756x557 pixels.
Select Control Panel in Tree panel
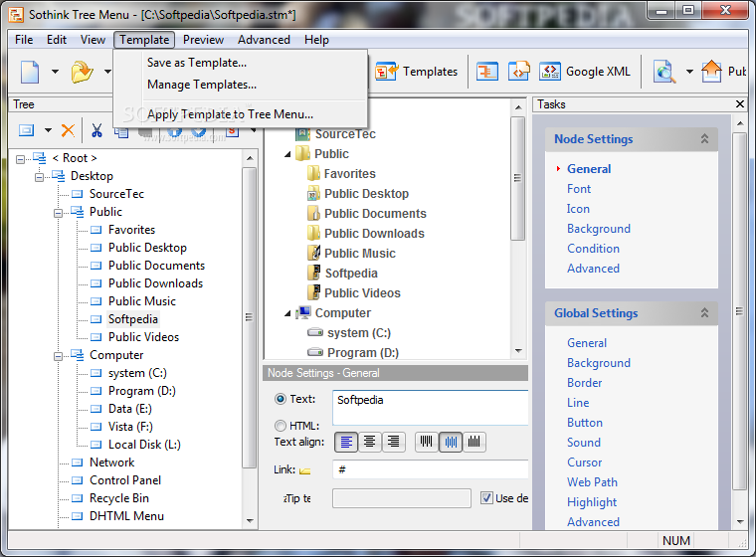(x=125, y=480)
